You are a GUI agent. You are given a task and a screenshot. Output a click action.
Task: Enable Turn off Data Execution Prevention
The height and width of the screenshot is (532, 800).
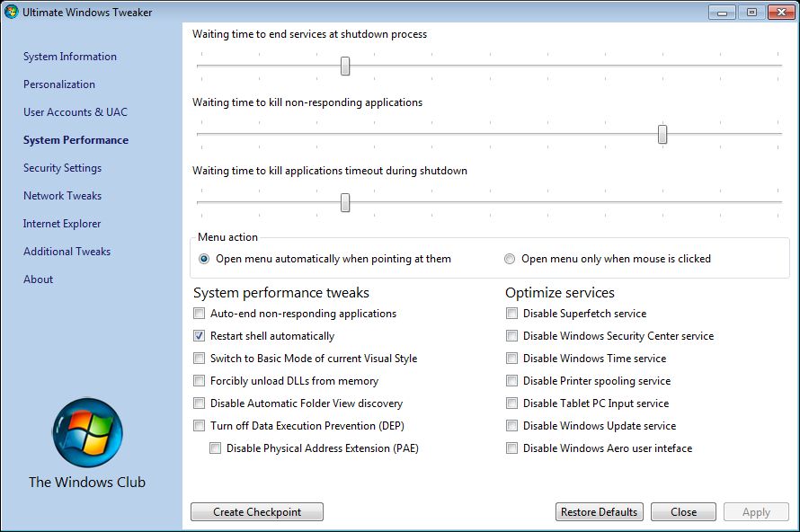[200, 426]
